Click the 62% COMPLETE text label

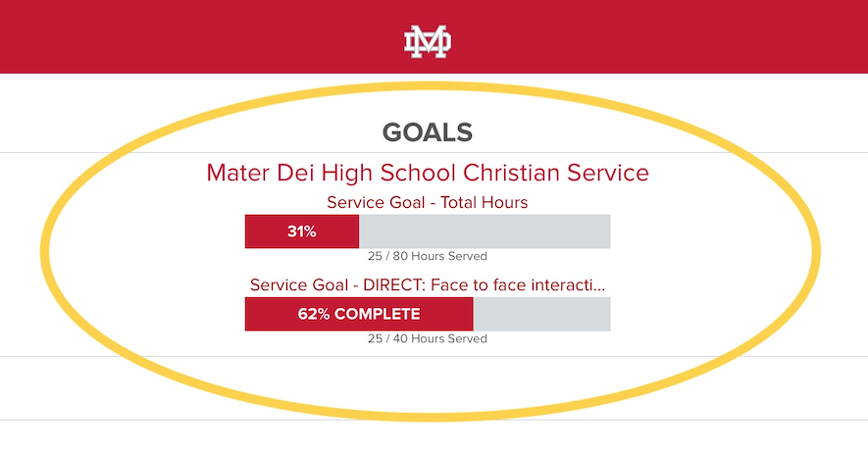coord(359,314)
